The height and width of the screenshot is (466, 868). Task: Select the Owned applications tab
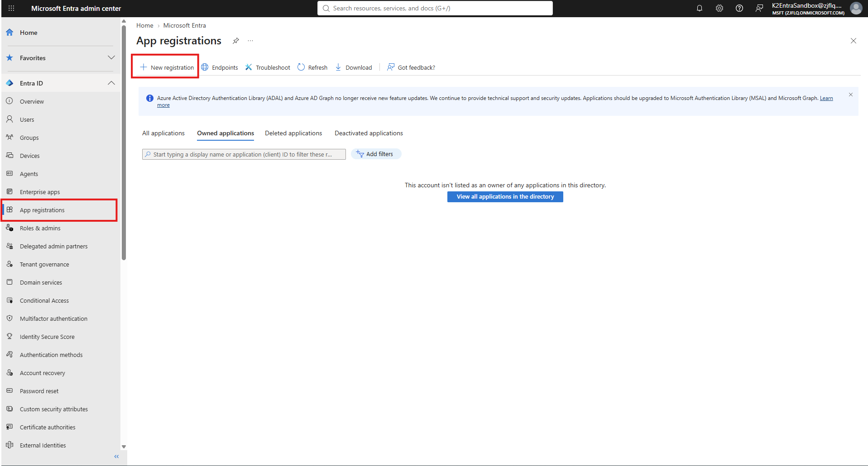(x=225, y=133)
